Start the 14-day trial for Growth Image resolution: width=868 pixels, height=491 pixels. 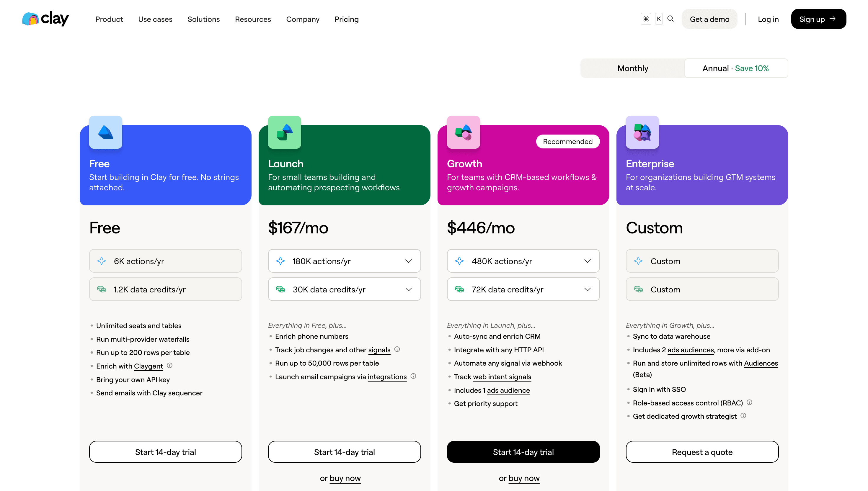(x=523, y=452)
